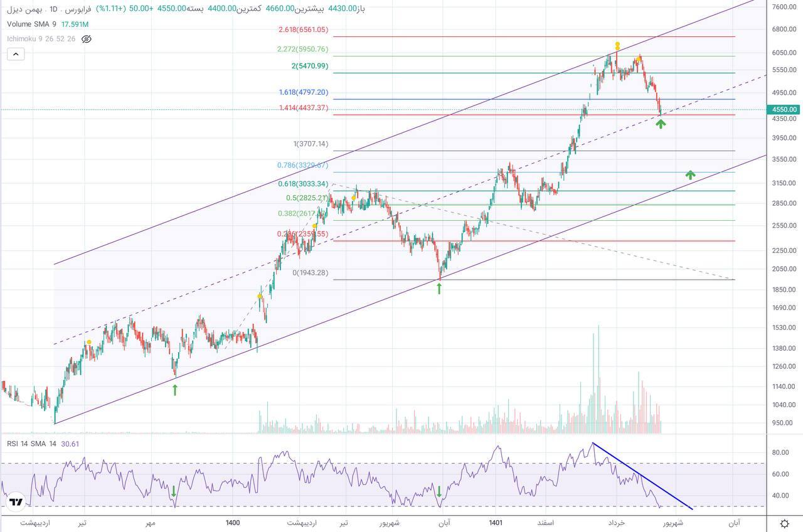Click the open price value 4430.00
803x532 pixels.
pos(342,9)
